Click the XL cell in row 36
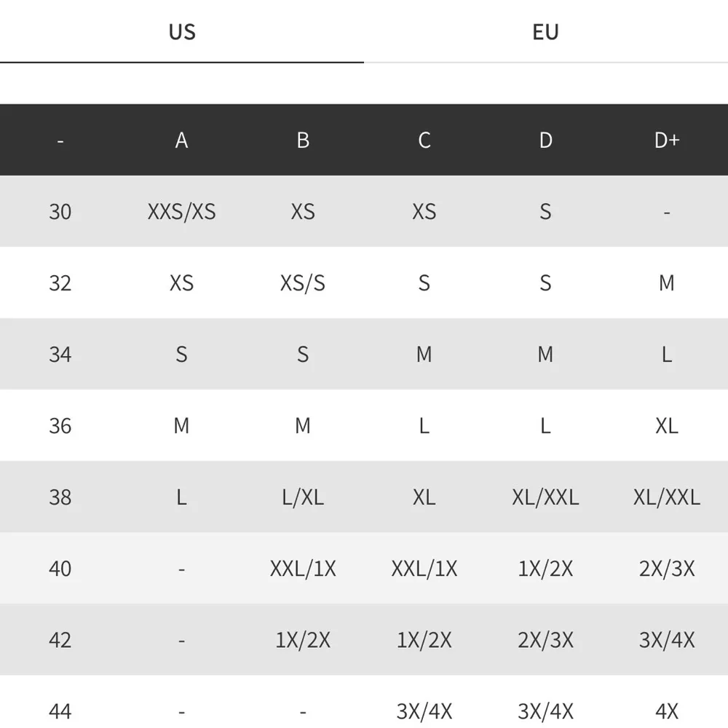Viewport: 728px width, 728px height. pos(667,425)
